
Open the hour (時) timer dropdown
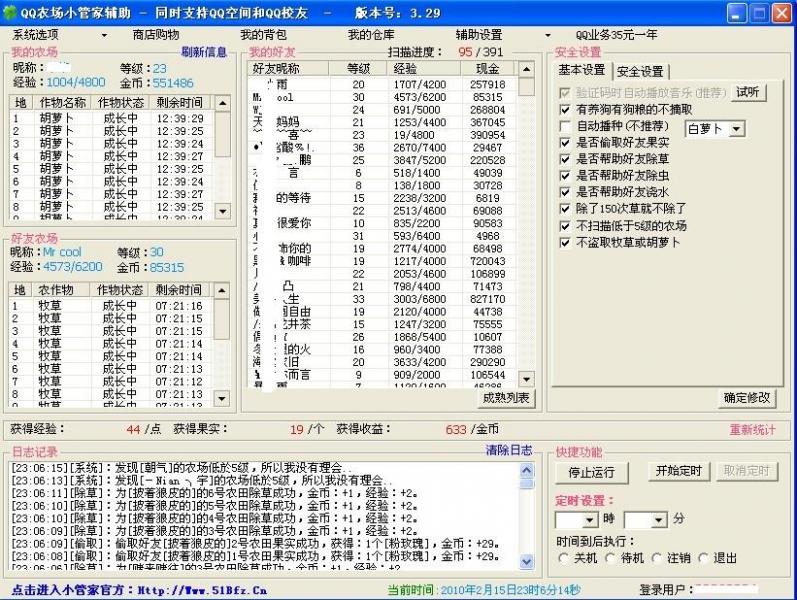pos(590,520)
